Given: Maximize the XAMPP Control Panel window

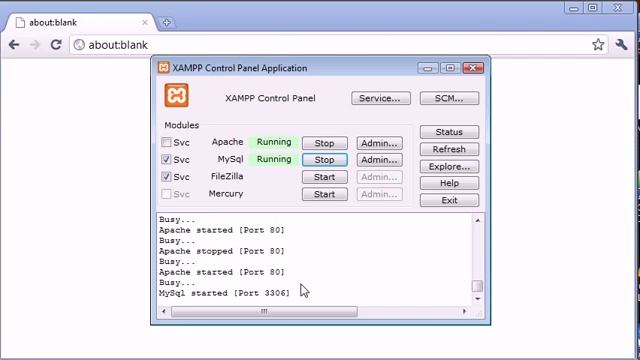Looking at the screenshot, I should (450, 68).
